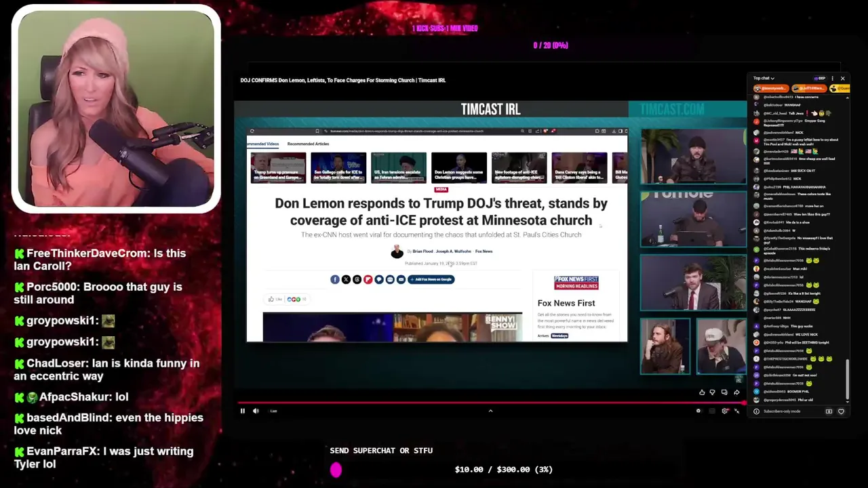This screenshot has height=488, width=868.
Task: Click the live chat scrollbar
Action: pos(848,380)
